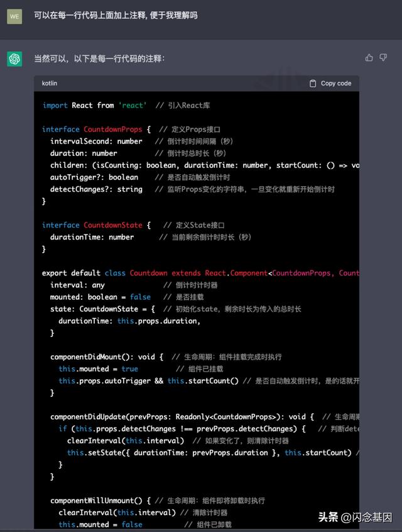This screenshot has width=402, height=532.
Task: Click the thumbs down feedback icon
Action: click(383, 58)
